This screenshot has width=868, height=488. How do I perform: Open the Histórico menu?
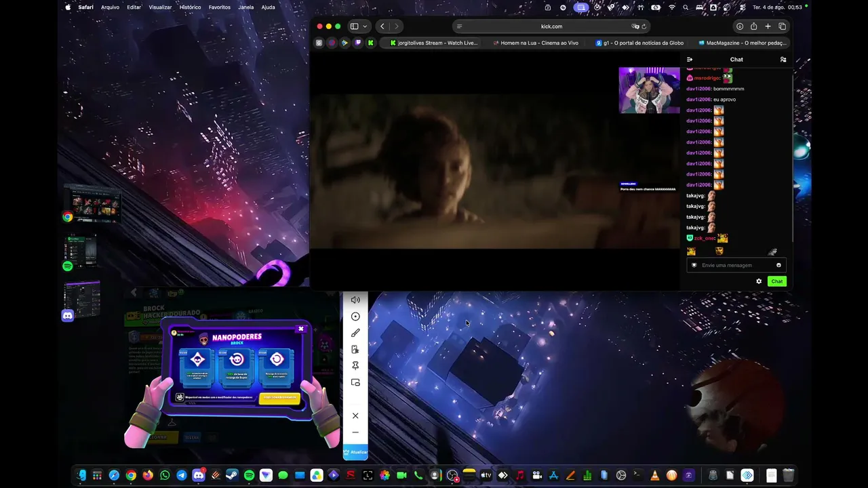[x=190, y=7]
